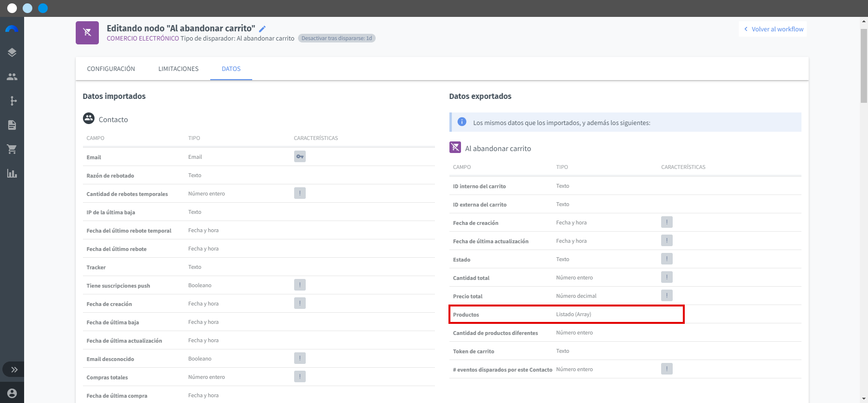Select the Fecha de última compra field
Image resolution: width=868 pixels, height=403 pixels.
pyautogui.click(x=117, y=396)
